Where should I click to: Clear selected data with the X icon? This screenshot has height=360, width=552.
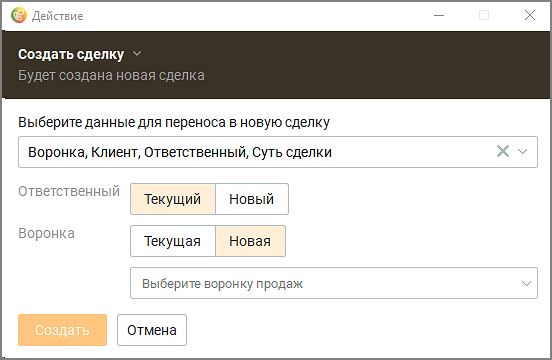pyautogui.click(x=503, y=151)
